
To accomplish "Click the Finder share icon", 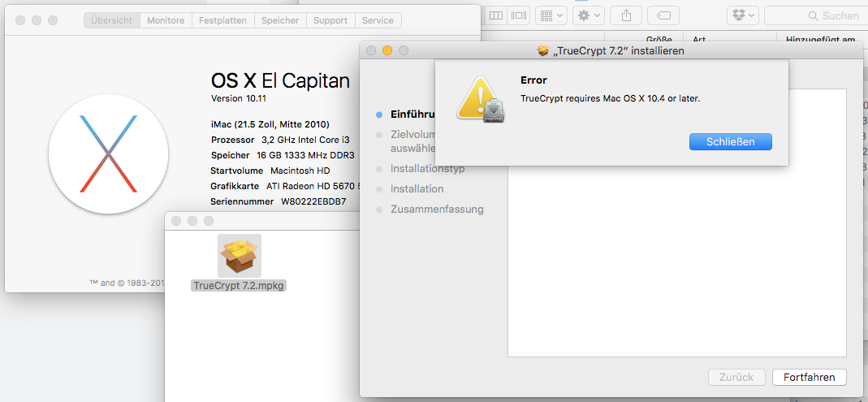I will tap(626, 15).
